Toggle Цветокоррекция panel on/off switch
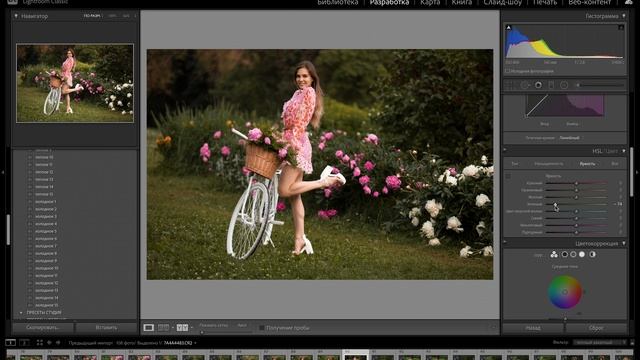The image size is (640, 360). [x=505, y=242]
